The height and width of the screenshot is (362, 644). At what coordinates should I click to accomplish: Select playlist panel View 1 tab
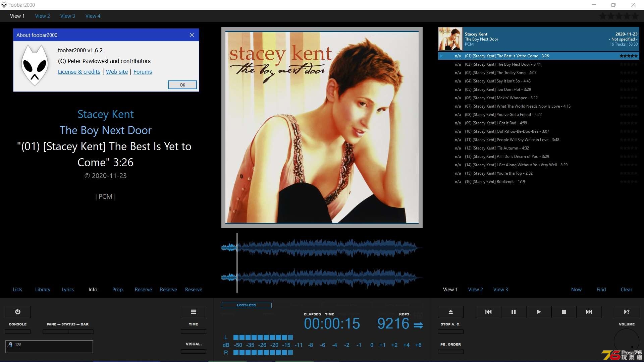450,290
